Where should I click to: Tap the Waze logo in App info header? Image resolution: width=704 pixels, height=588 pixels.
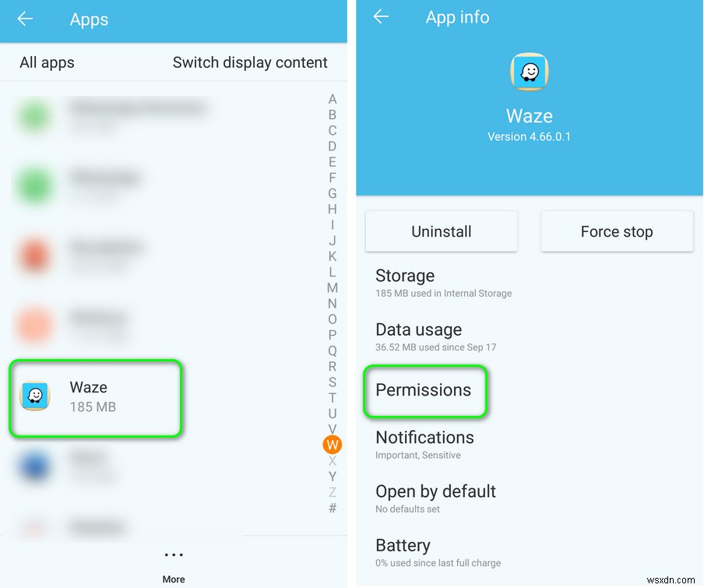coord(530,72)
